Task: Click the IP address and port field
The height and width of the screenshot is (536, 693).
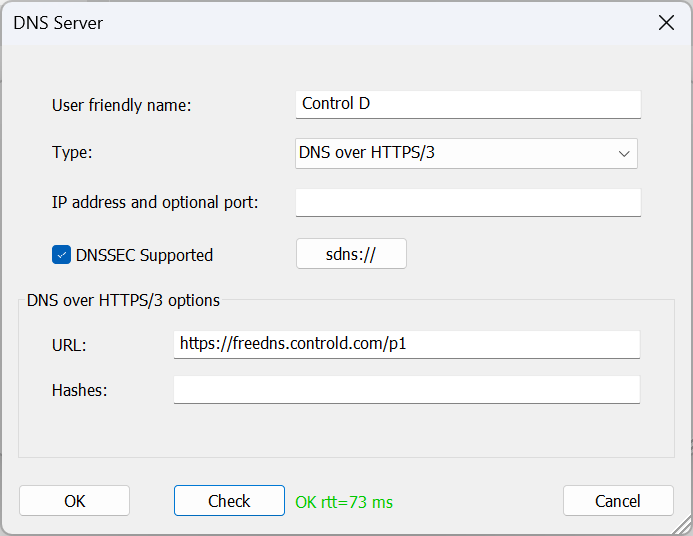Action: 468,203
